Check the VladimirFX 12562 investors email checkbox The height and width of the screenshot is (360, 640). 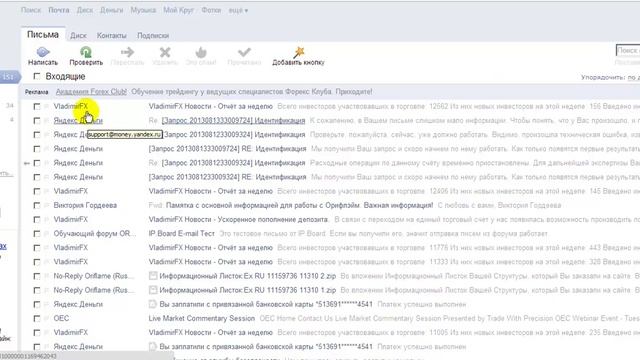[37, 107]
